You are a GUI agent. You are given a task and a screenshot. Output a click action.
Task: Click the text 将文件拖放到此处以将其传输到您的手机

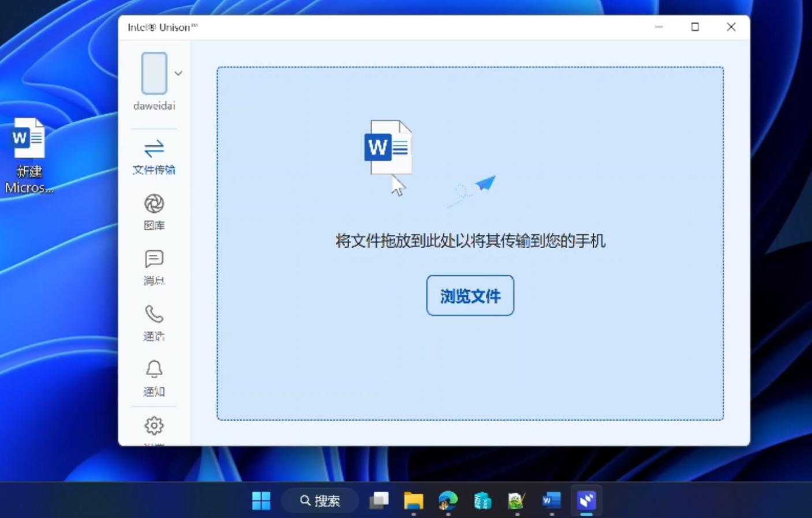pos(470,241)
